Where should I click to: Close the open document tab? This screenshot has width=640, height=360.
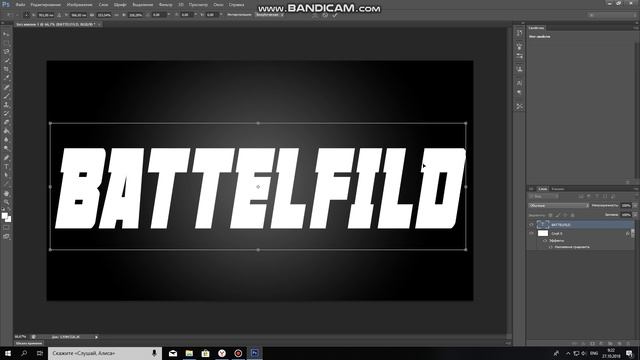[99, 24]
